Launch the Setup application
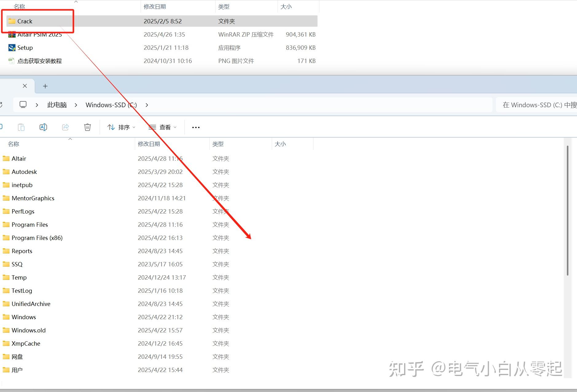This screenshot has height=392, width=577. [x=26, y=48]
